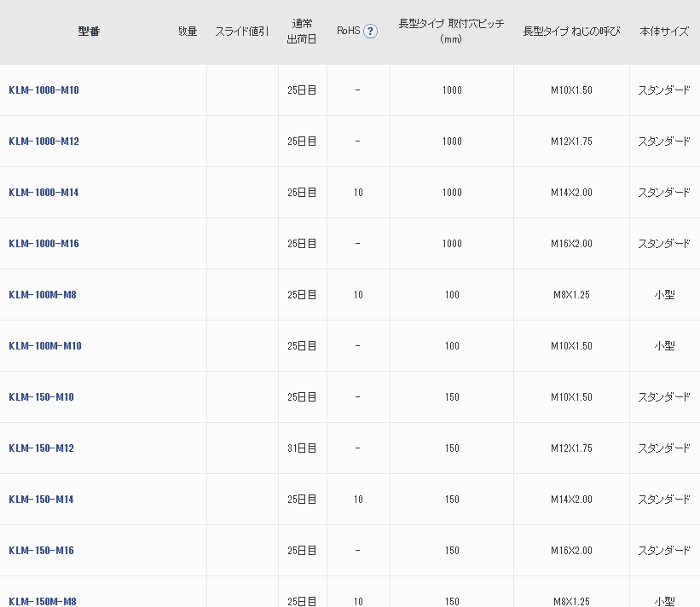Open part number KLM-150-M10

[41, 397]
